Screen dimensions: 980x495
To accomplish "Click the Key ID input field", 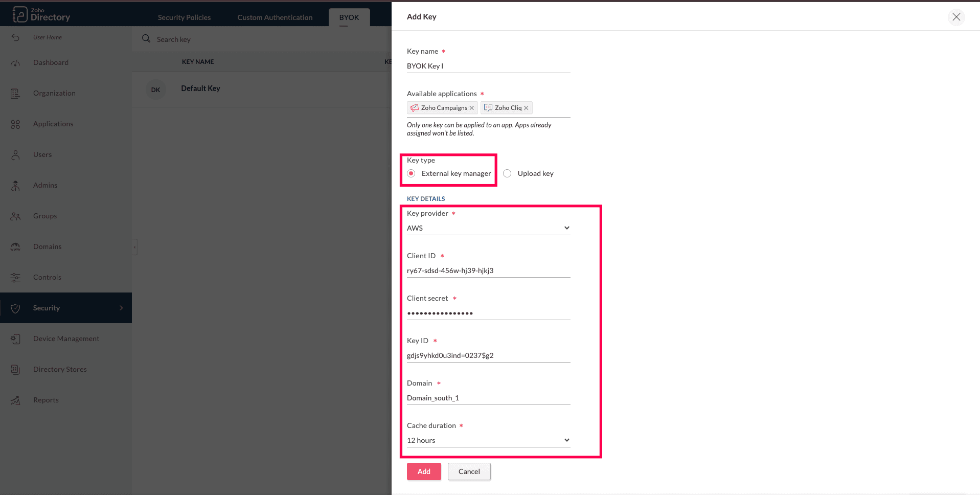I will click(488, 355).
